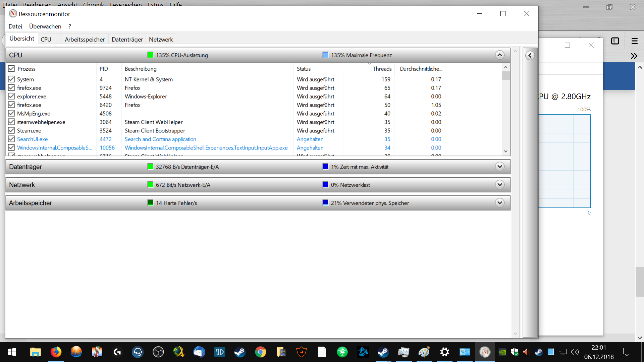
Task: Open OBS Studio from the taskbar
Action: point(158,352)
